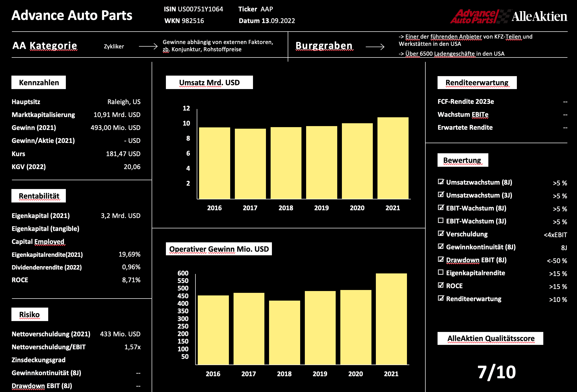Click the Hauptsitz value Raleigh, US
Image resolution: width=577 pixels, height=392 pixels.
(124, 102)
